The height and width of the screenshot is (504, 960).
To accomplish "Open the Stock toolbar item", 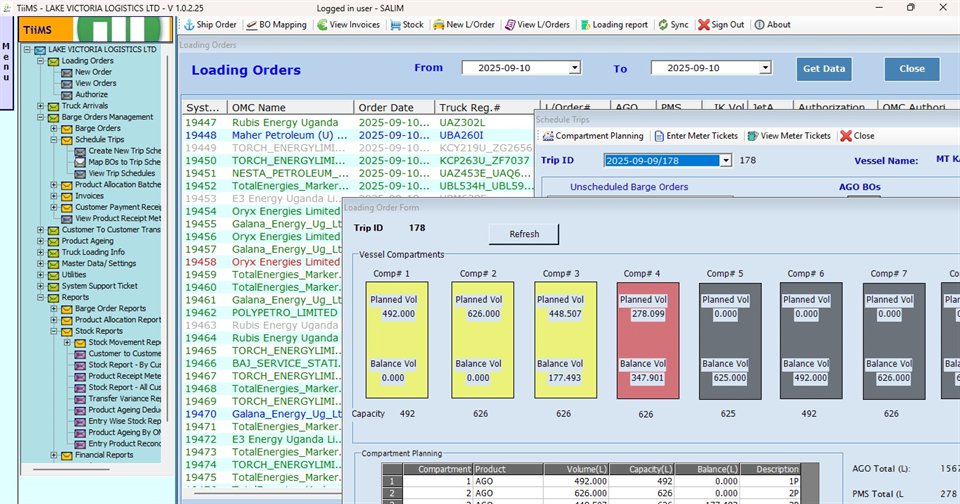I will (x=407, y=24).
